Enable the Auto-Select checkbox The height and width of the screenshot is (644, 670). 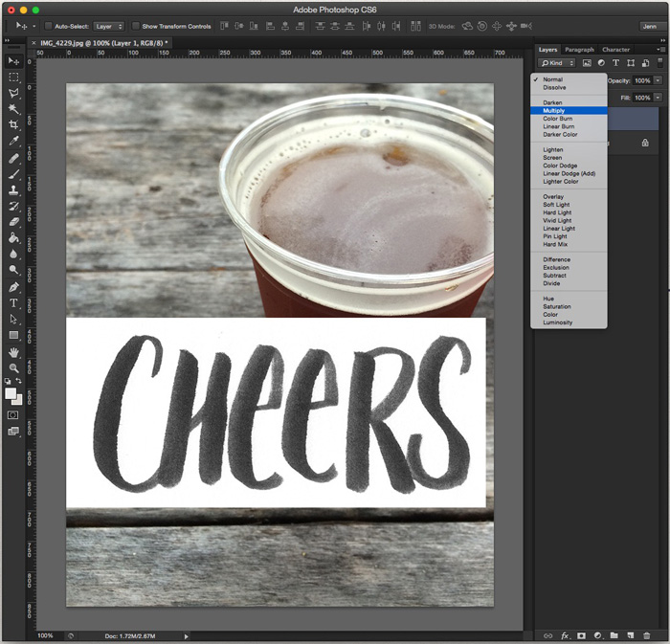[48, 26]
